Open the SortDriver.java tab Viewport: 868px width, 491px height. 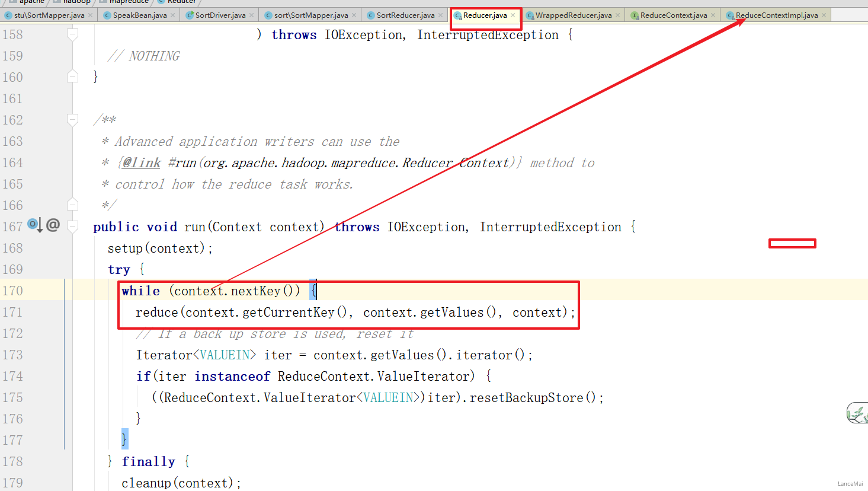pyautogui.click(x=220, y=15)
